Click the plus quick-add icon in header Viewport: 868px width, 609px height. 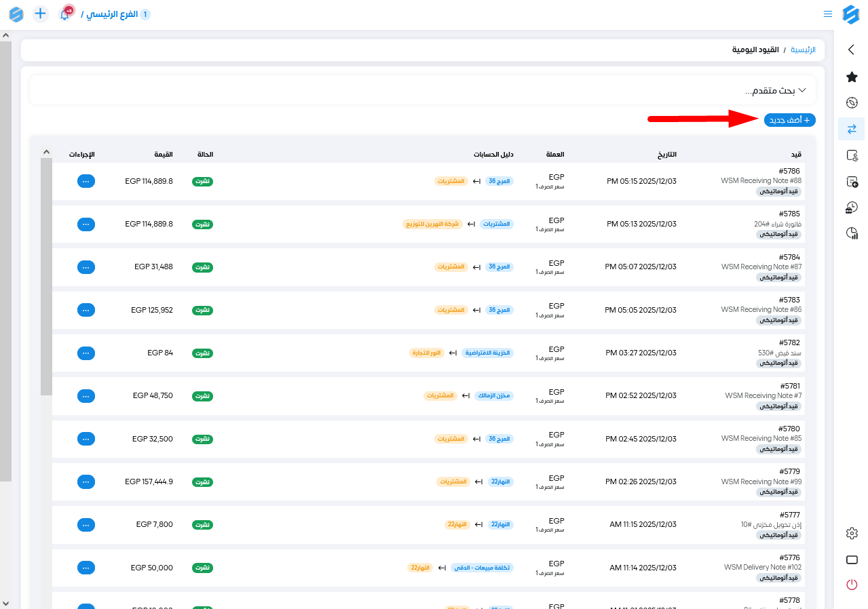[41, 14]
